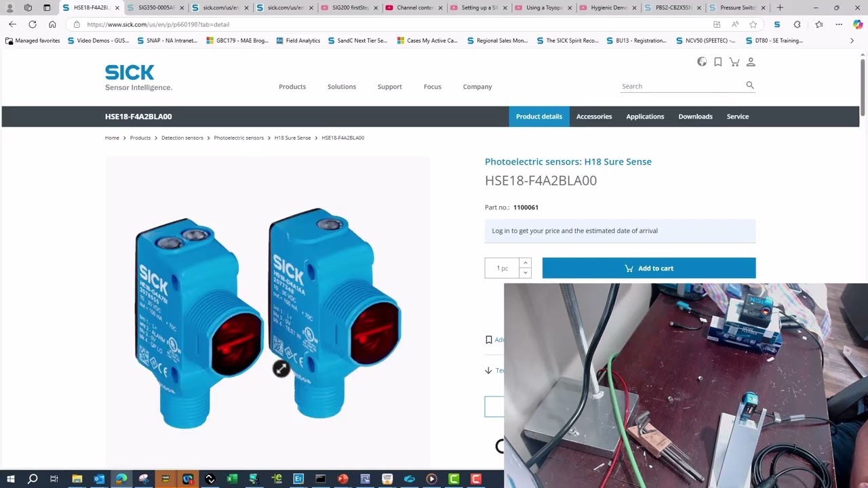Open the wishlist bookmark icon
The image size is (868, 488).
click(718, 62)
